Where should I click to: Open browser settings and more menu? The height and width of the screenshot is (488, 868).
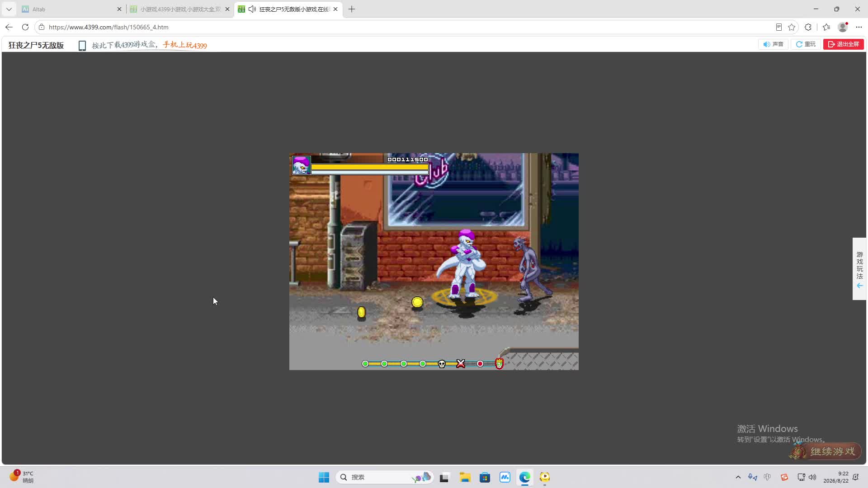click(859, 27)
